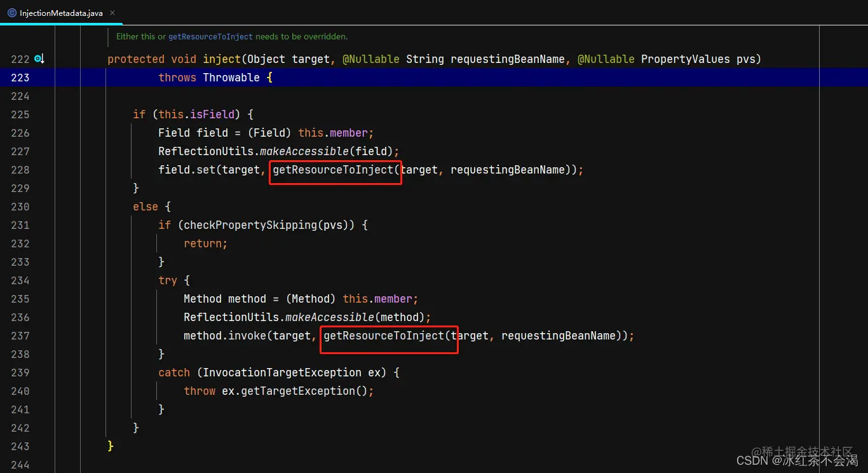The image size is (868, 473).
Task: Click the 'try' keyword on line 234
Action: click(168, 280)
